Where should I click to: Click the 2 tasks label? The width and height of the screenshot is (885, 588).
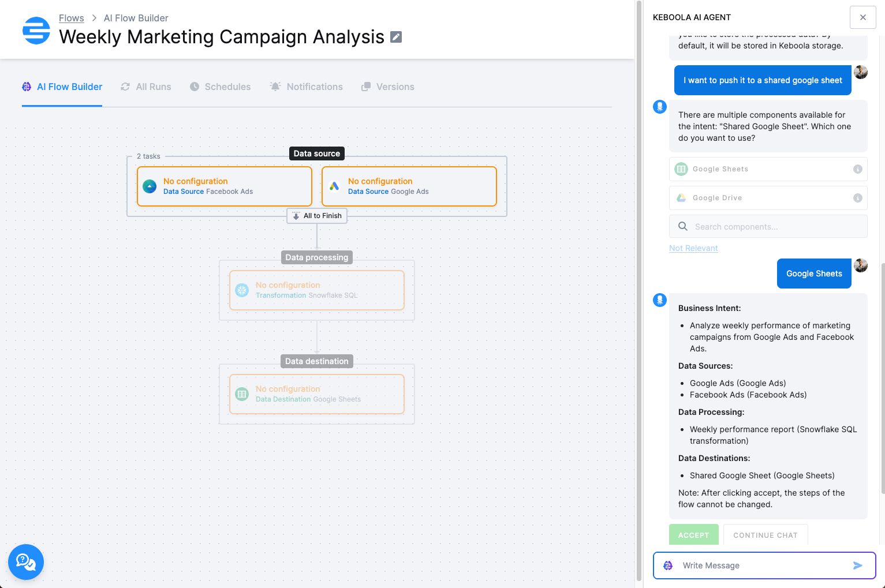coord(148,156)
